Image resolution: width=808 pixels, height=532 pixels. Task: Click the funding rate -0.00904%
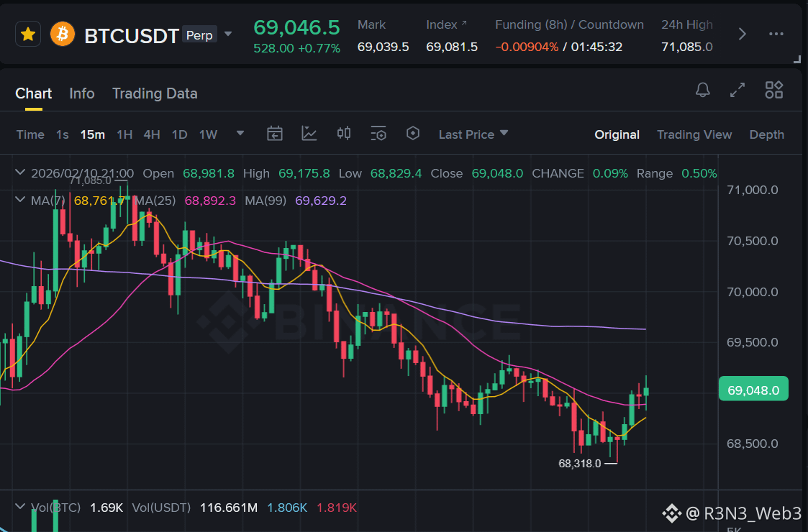(x=527, y=47)
